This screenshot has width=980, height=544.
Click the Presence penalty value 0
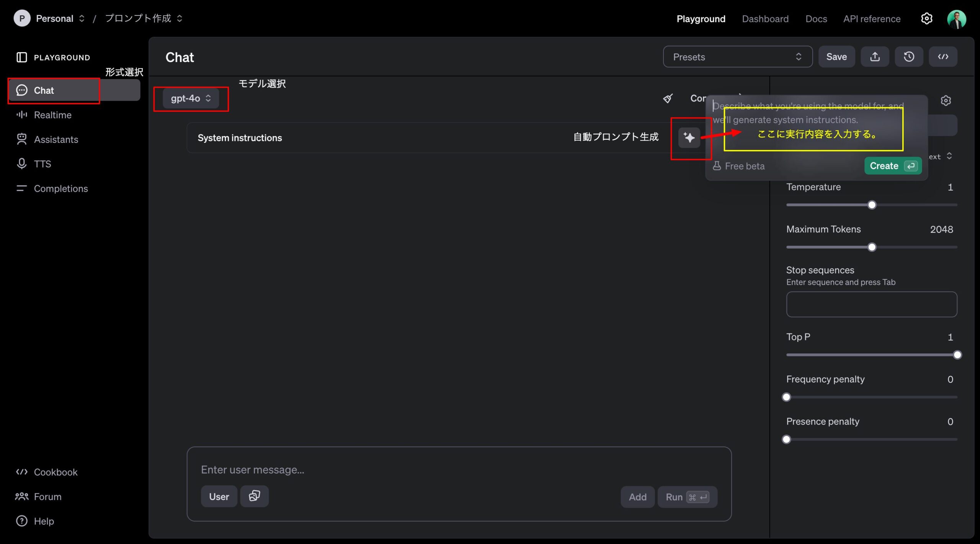click(x=950, y=421)
